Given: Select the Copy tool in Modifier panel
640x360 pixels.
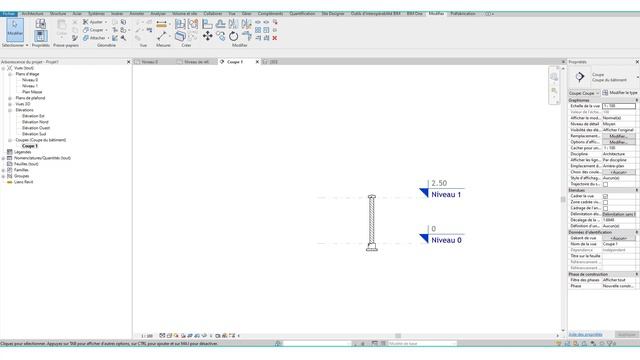Looking at the screenshot, I should coord(221,36).
